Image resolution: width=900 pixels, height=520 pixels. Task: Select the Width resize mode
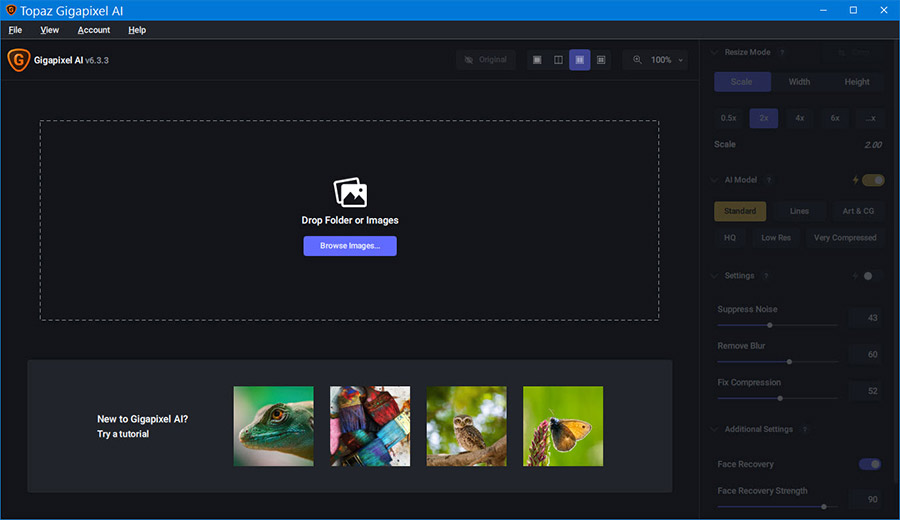tap(799, 82)
